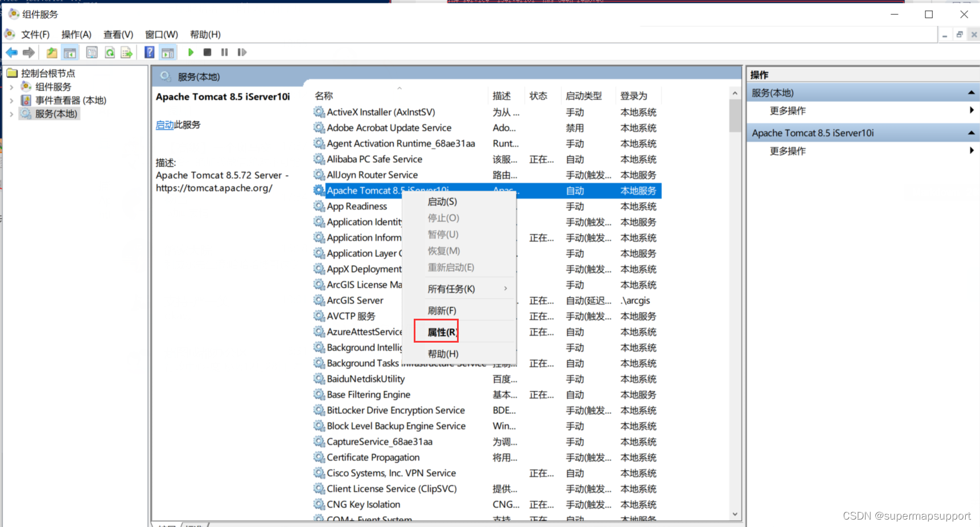Select the Adobe Acrobat Update Service row

click(487, 128)
